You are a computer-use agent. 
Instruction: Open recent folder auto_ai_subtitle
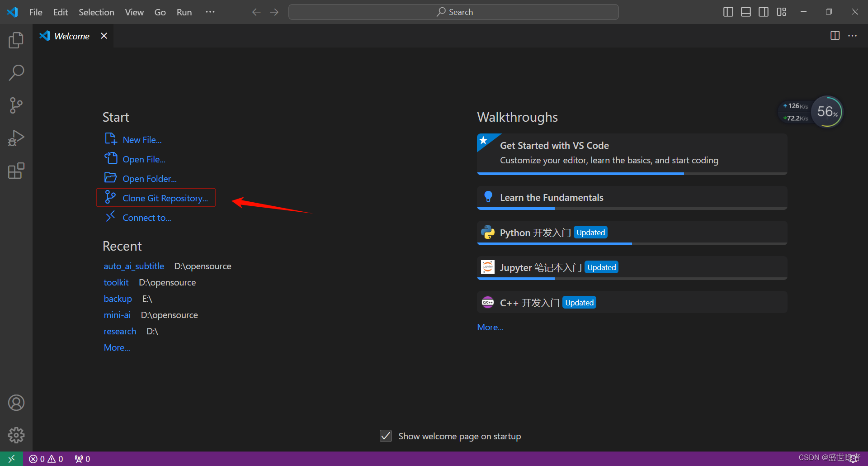point(134,266)
